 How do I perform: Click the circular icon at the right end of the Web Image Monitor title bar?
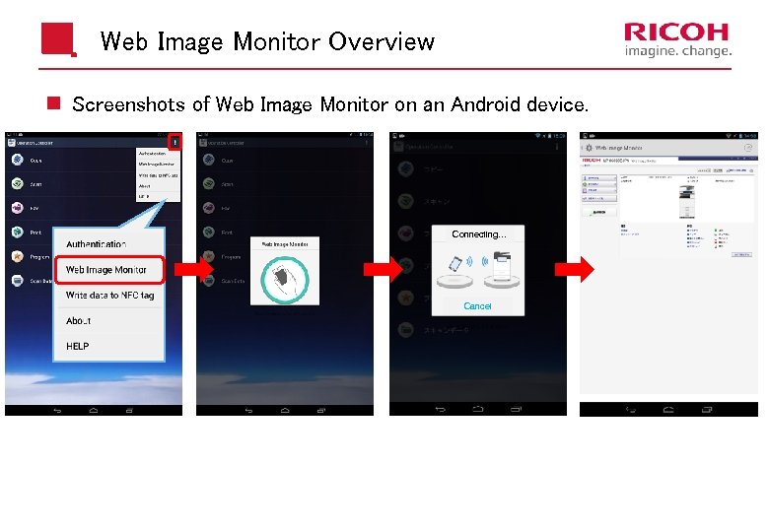(748, 148)
